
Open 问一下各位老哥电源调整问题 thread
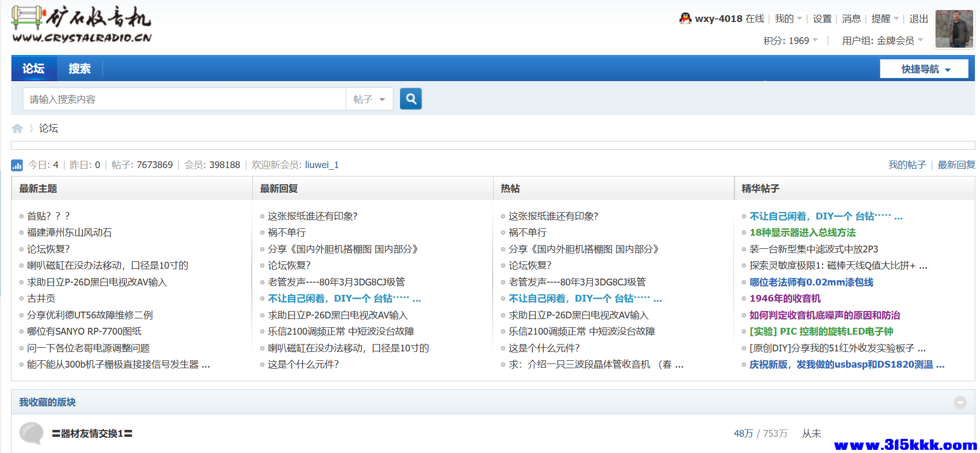click(x=88, y=348)
